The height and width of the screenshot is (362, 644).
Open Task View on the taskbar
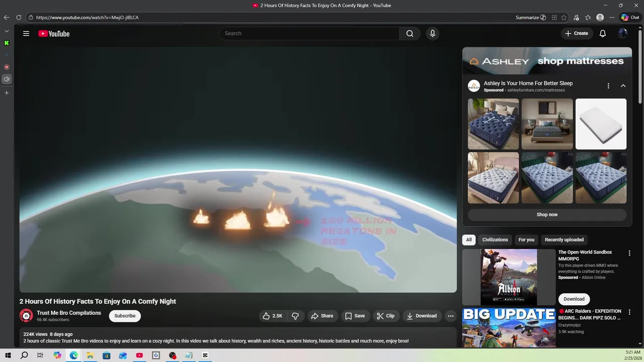(x=40, y=355)
